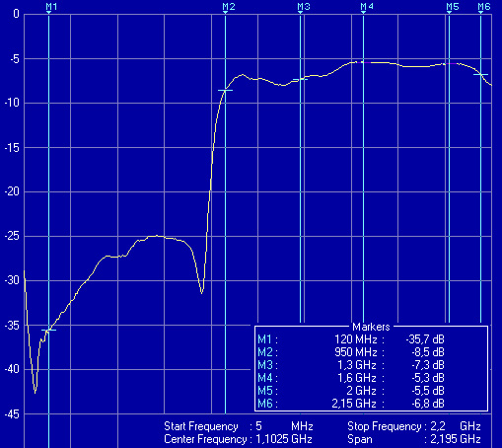Click the Markers panel title
This screenshot has width=502, height=448.
tap(371, 327)
